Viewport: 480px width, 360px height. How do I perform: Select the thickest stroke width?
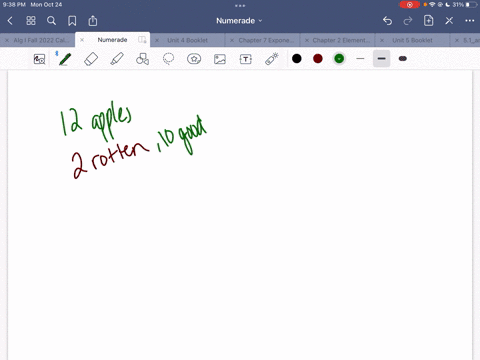(x=403, y=59)
